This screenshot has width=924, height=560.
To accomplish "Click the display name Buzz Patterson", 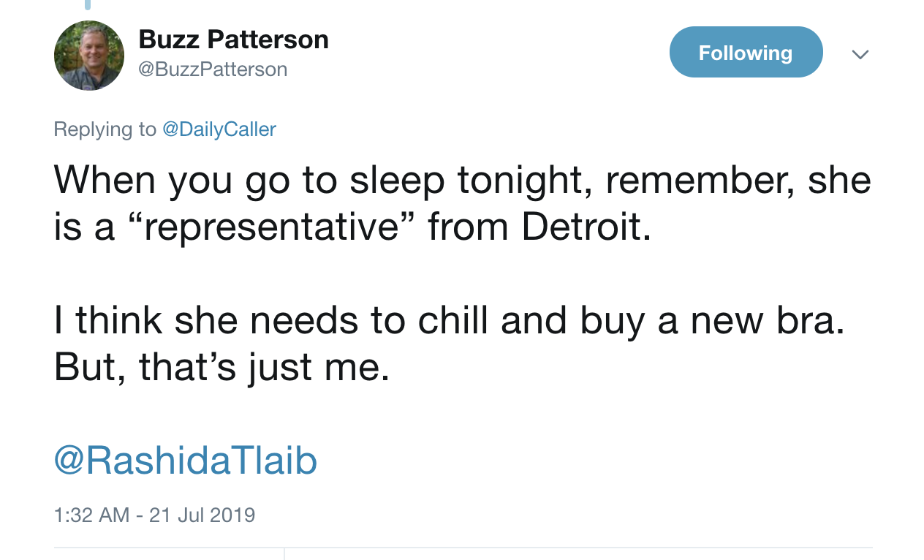I will click(234, 39).
